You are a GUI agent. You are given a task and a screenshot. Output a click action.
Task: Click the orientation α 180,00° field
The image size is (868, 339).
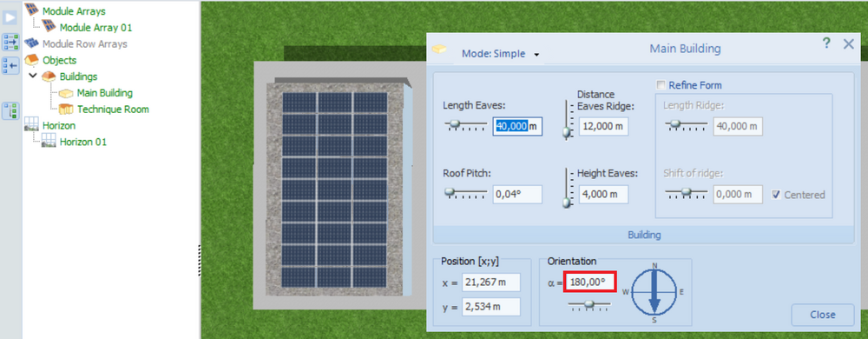590,282
